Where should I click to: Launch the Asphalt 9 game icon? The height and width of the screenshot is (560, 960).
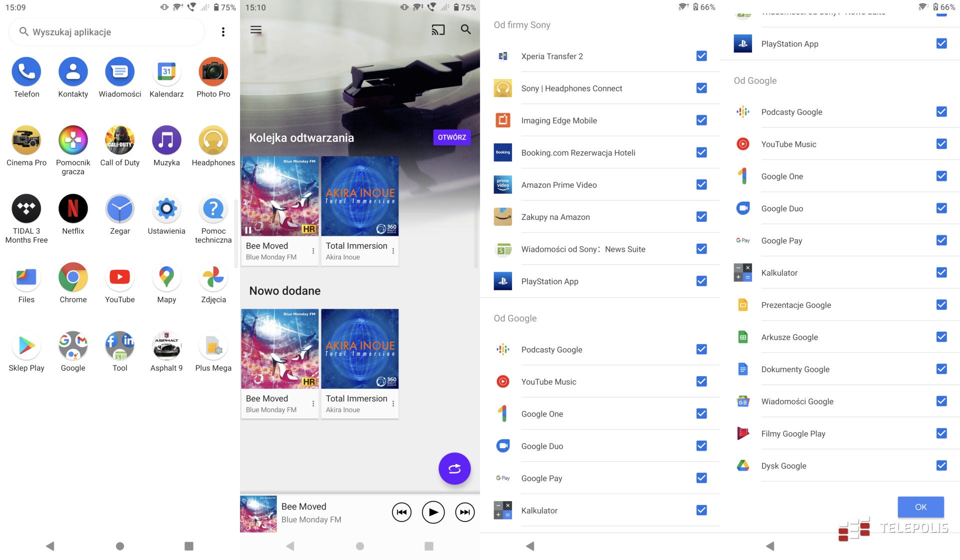pos(166,346)
